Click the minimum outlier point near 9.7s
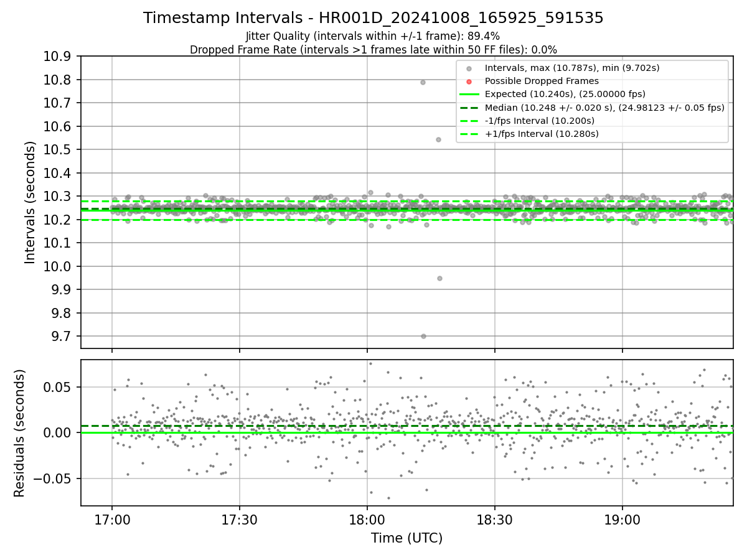 tap(423, 336)
